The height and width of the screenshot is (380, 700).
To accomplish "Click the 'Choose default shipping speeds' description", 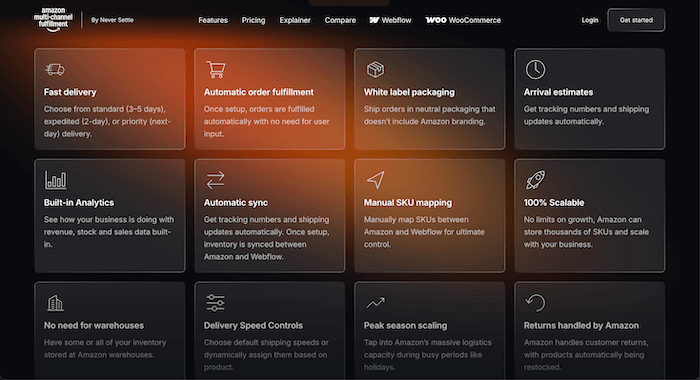I will (x=266, y=355).
